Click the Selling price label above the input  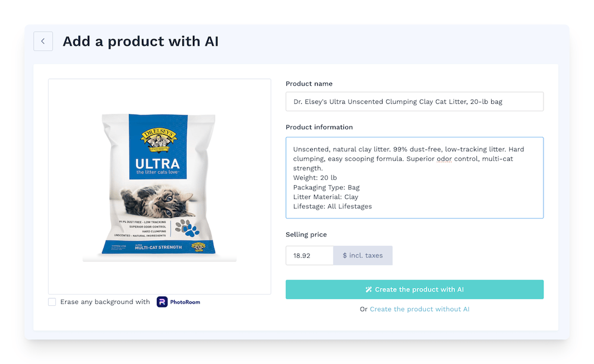point(306,235)
